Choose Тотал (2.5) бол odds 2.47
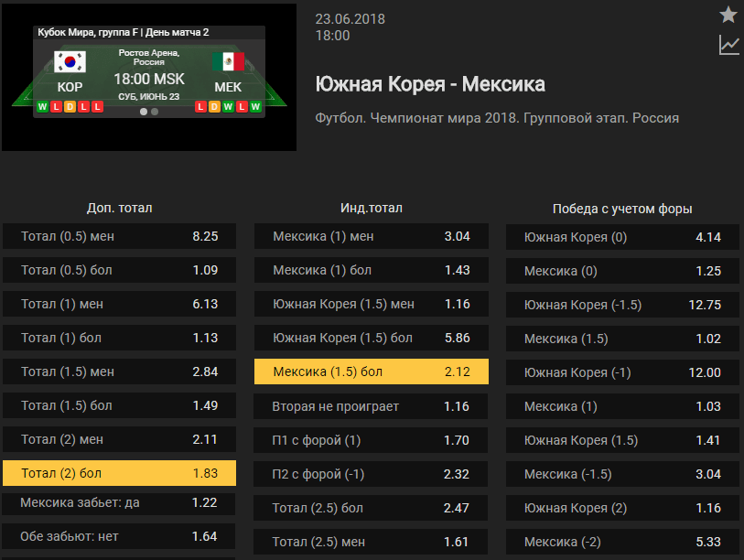The height and width of the screenshot is (560, 744). [x=371, y=508]
